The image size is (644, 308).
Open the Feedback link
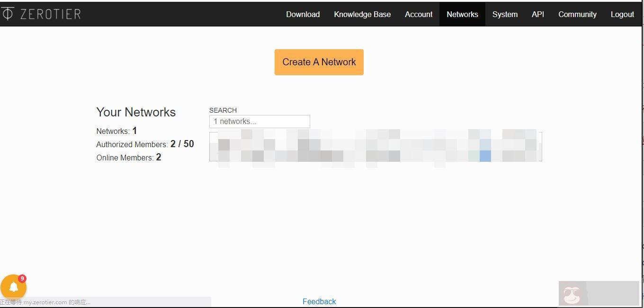click(319, 301)
